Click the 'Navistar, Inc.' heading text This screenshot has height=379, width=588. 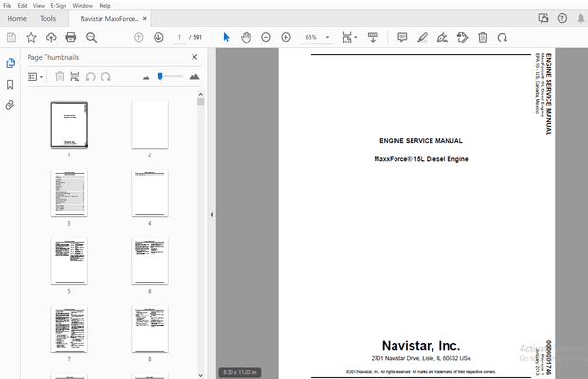(421, 345)
